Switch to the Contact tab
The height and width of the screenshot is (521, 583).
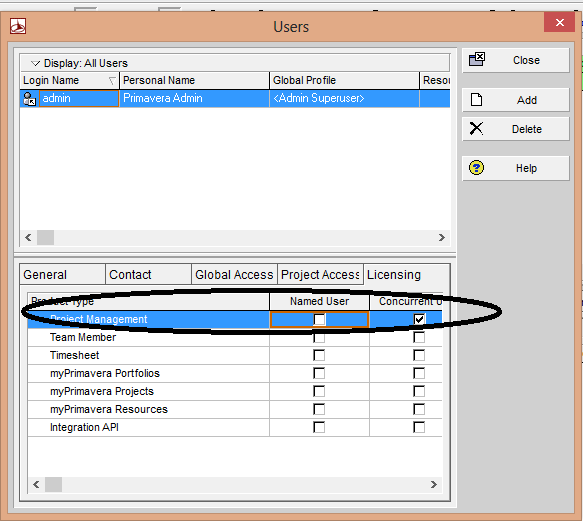[x=148, y=274]
